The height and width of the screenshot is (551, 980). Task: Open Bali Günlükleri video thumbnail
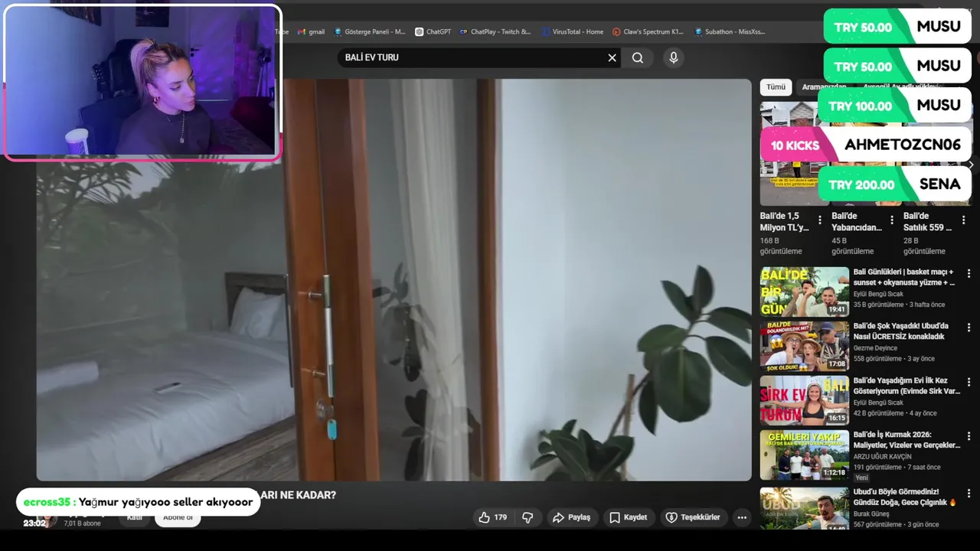[804, 292]
